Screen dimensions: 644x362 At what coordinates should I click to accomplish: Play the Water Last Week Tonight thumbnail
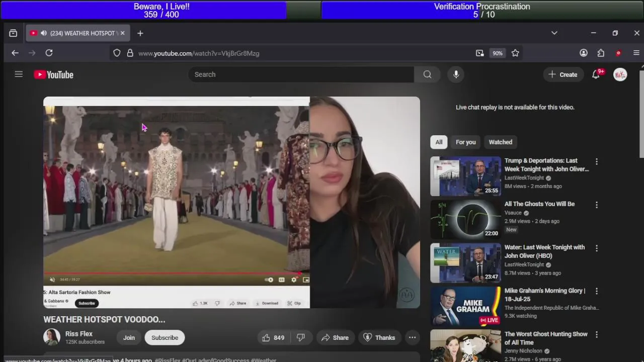[x=466, y=263]
